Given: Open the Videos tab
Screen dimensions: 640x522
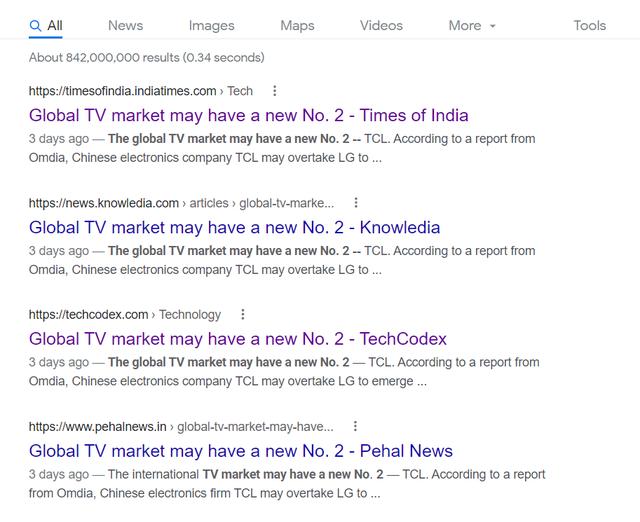Looking at the screenshot, I should 381,26.
